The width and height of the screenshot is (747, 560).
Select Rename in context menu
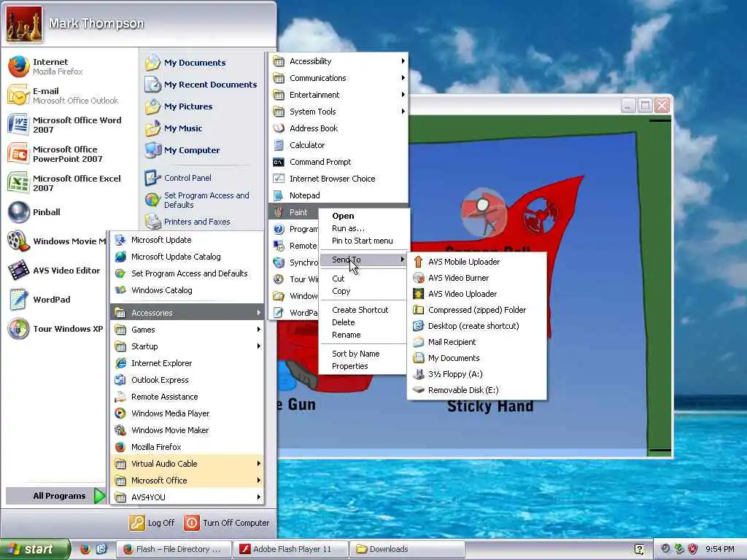pyautogui.click(x=363, y=335)
